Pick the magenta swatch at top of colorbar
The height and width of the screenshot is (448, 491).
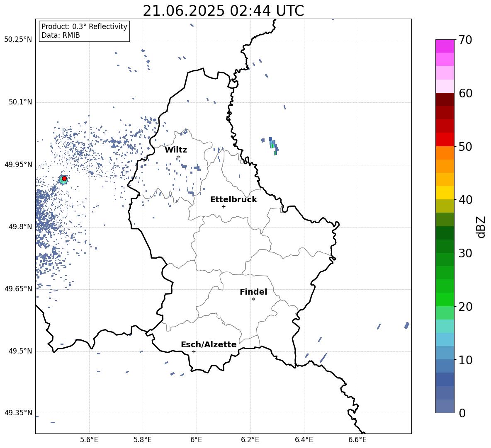pos(445,46)
